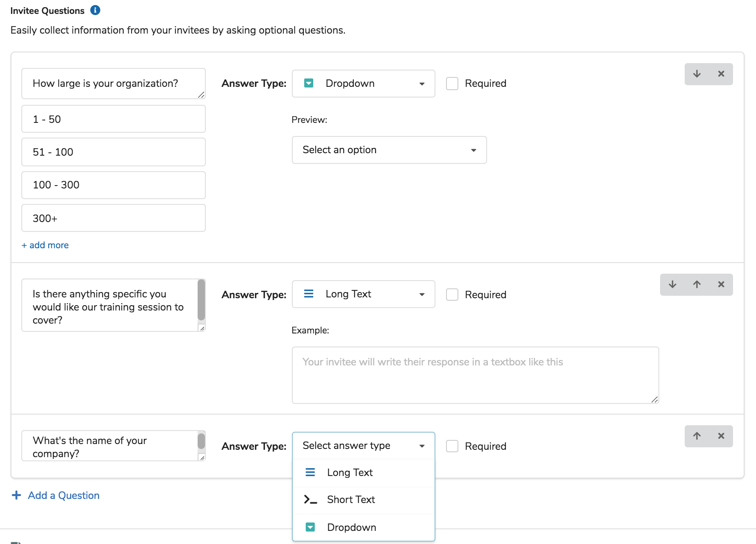
Task: Move the training session question up
Action: tap(697, 285)
